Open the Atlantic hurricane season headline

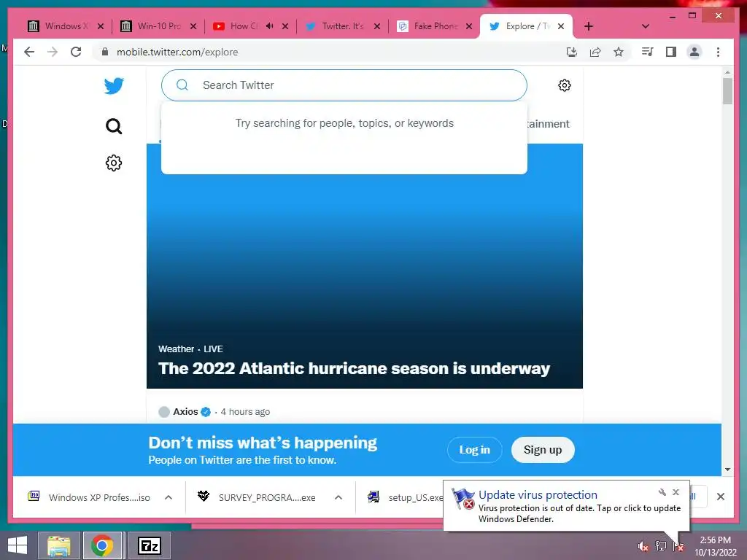point(354,368)
